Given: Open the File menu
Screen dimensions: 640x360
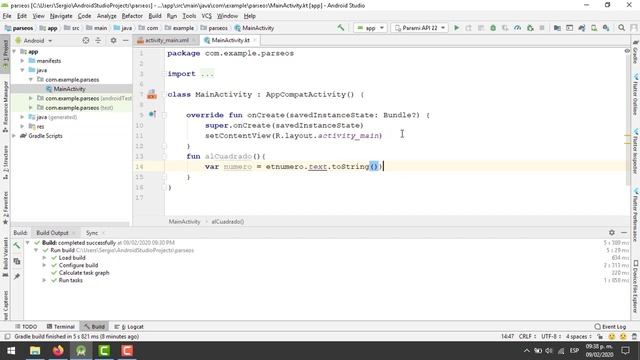Looking at the screenshot, I should coord(7,16).
